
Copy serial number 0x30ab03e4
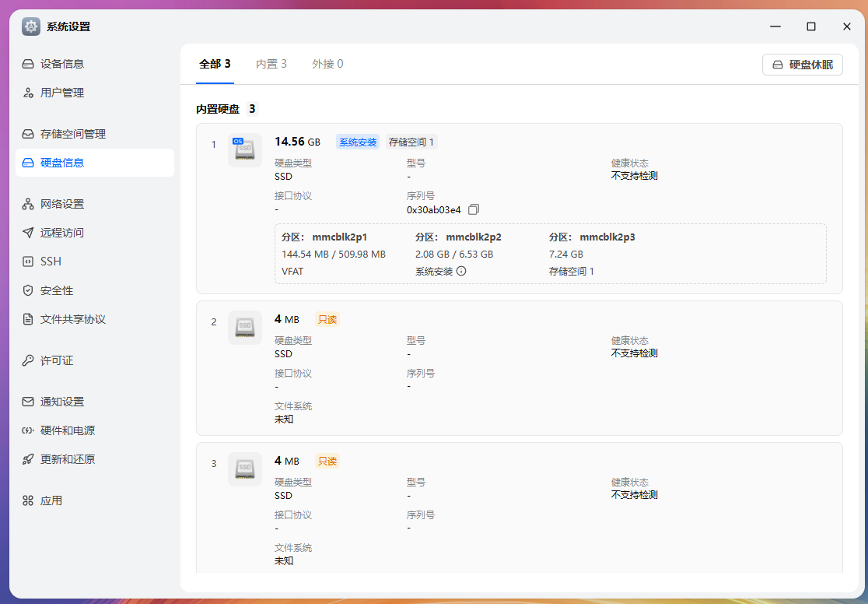[473, 209]
